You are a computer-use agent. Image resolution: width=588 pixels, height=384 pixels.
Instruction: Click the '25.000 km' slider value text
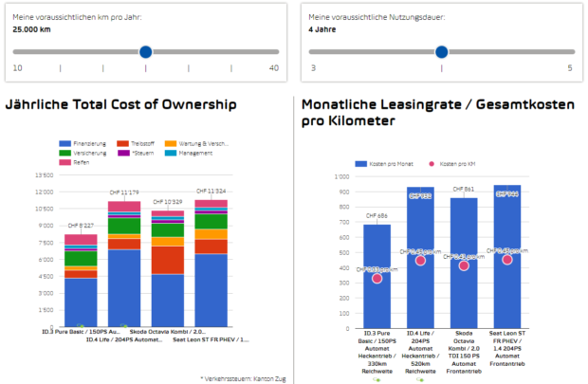point(31,29)
